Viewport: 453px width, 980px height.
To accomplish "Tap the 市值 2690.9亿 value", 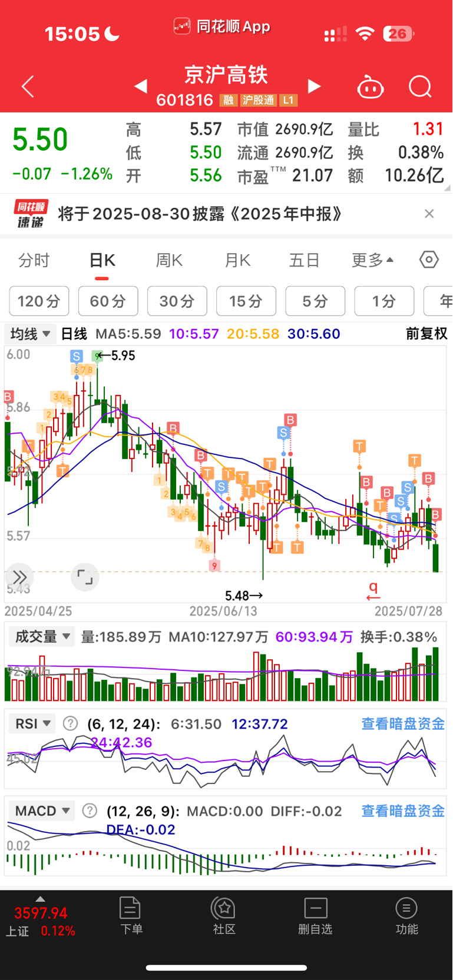I will (x=304, y=129).
